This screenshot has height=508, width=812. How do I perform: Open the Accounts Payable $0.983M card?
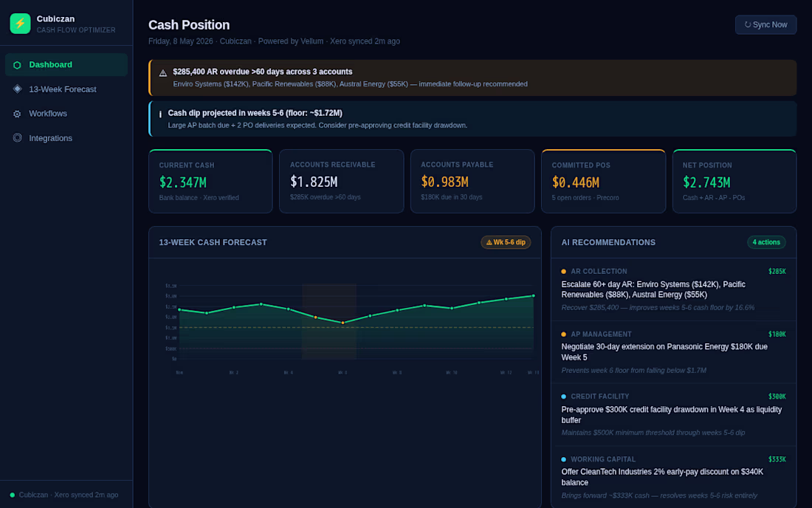[472, 181]
